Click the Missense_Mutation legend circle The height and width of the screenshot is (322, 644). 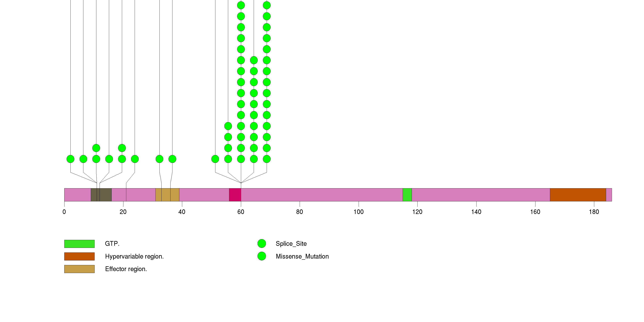pos(262,256)
